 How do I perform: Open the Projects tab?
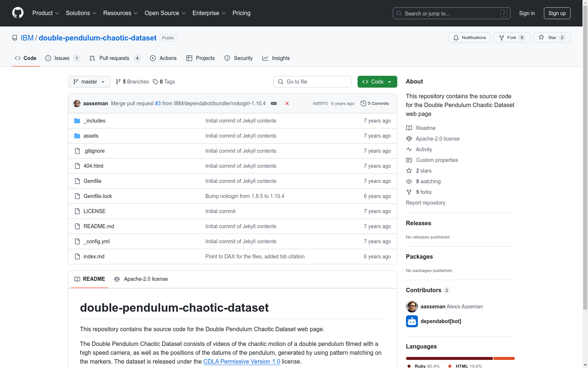coord(201,58)
